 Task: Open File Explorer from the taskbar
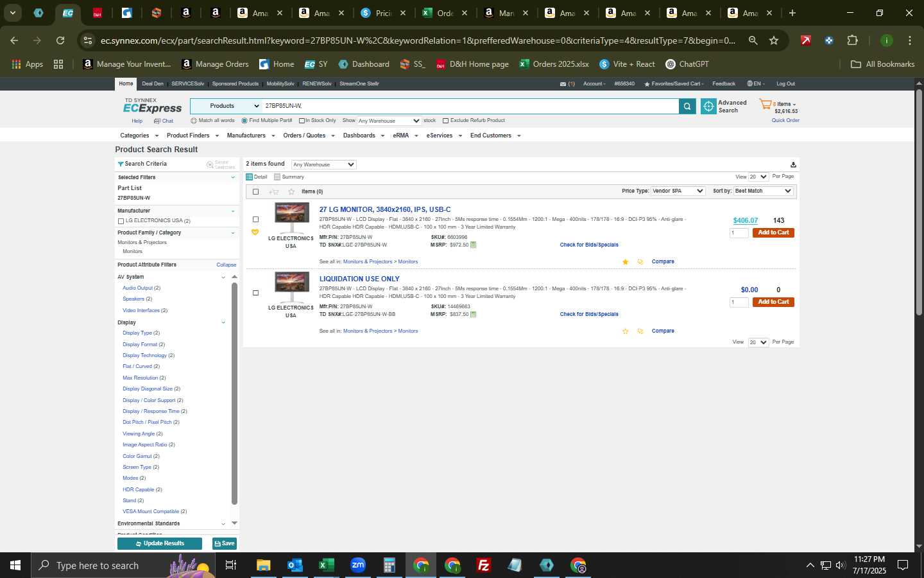tap(263, 565)
